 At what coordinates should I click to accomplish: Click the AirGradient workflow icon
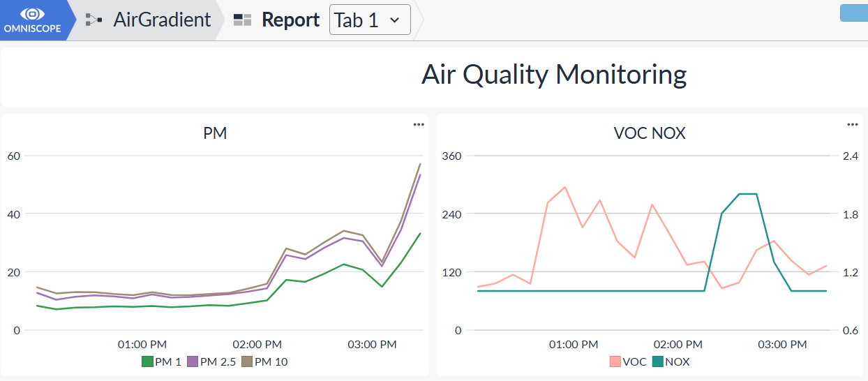pos(93,20)
